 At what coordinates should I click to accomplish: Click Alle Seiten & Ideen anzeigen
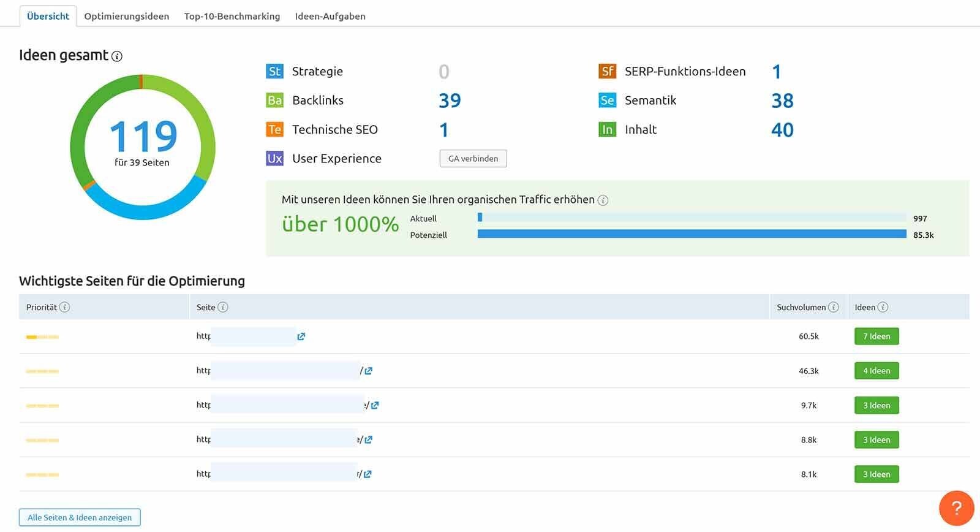tap(80, 517)
